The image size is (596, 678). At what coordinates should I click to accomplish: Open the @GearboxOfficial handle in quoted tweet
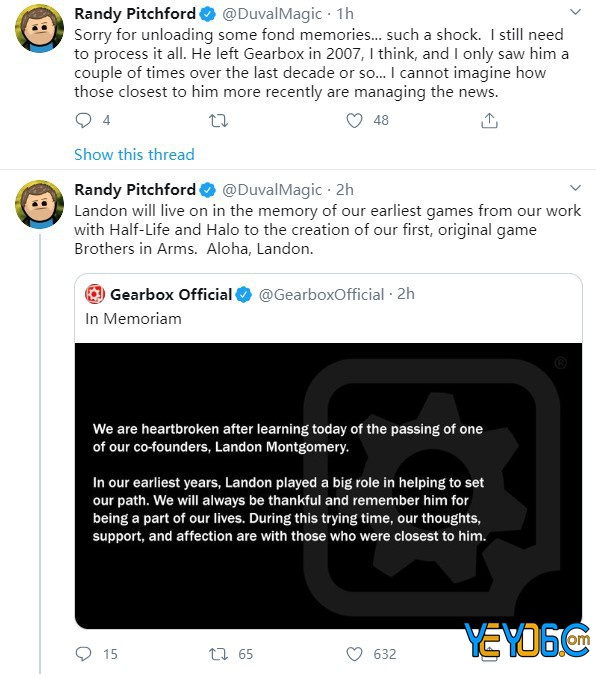click(321, 295)
